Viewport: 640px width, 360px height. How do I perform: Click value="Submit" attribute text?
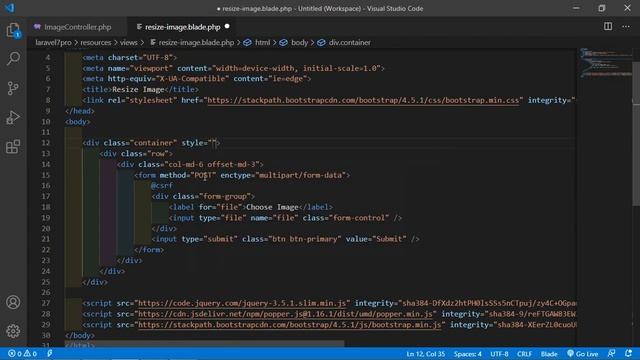[x=376, y=239]
